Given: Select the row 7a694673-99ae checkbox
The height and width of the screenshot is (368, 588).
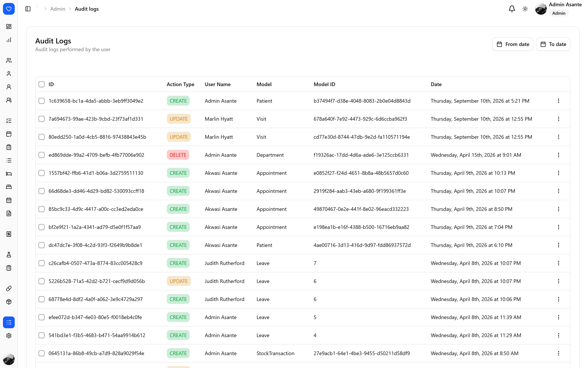Looking at the screenshot, I should tap(42, 119).
